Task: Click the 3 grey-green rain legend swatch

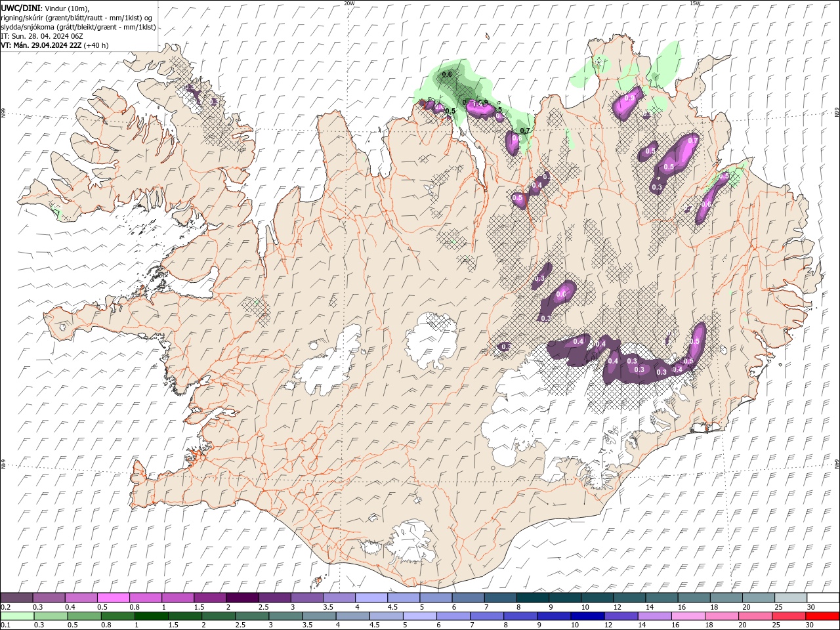Action: tap(285, 616)
